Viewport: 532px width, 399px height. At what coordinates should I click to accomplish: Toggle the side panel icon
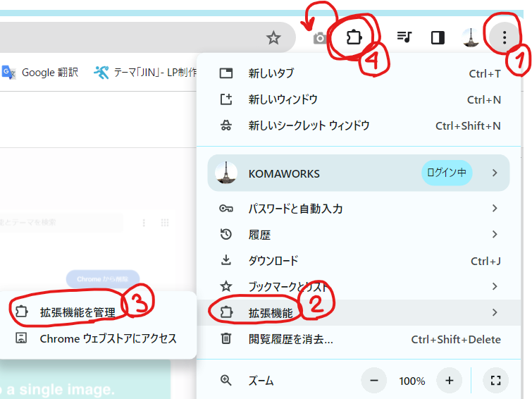coord(438,38)
